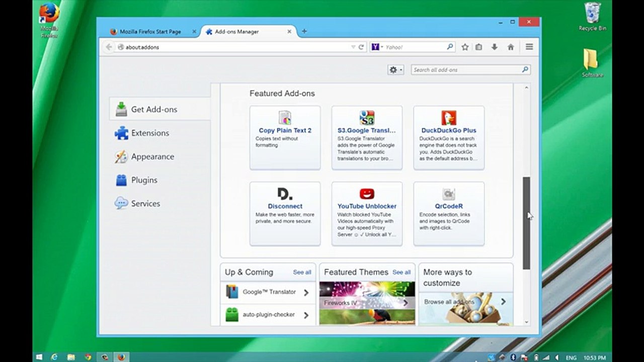Launch Internet Explorer from the taskbar
644x362 pixels.
click(54, 357)
